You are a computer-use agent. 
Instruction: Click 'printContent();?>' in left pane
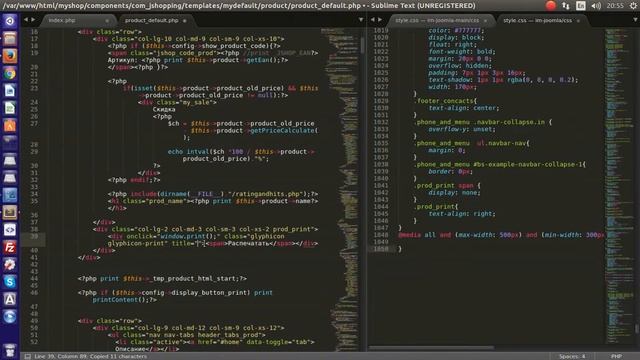pos(124,300)
